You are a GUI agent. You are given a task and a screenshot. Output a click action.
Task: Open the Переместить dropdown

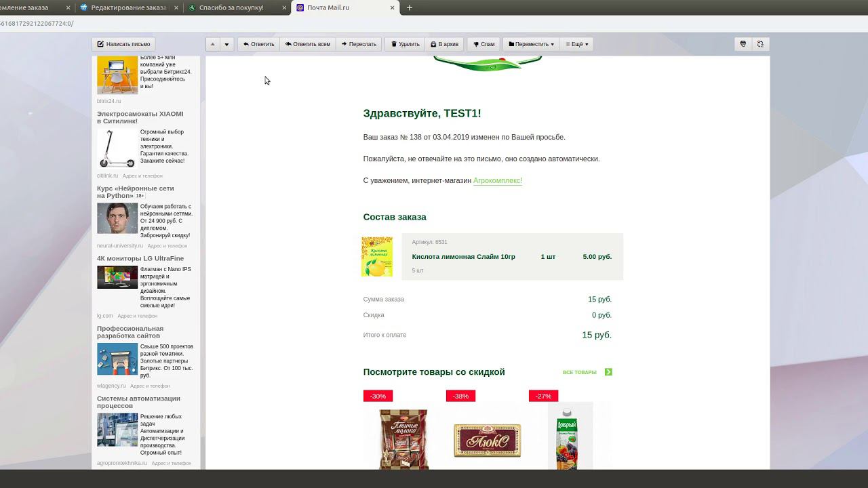pos(532,44)
